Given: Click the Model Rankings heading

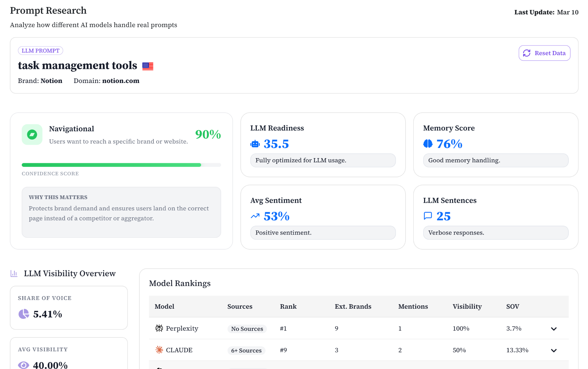Looking at the screenshot, I should (180, 283).
